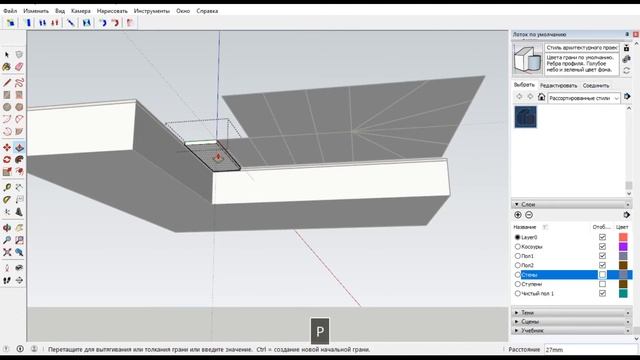Select the Scale tool
This screenshot has width=640, height=360.
[x=7, y=171]
